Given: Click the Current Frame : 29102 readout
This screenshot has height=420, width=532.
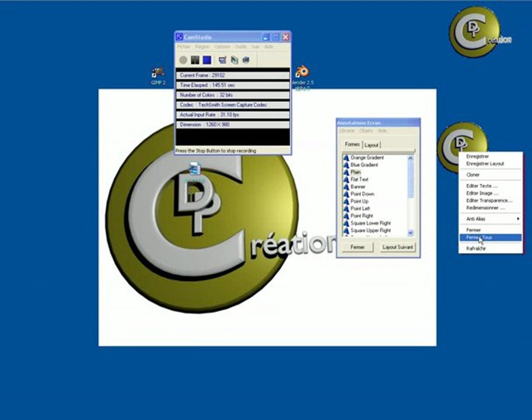Looking at the screenshot, I should point(233,75).
